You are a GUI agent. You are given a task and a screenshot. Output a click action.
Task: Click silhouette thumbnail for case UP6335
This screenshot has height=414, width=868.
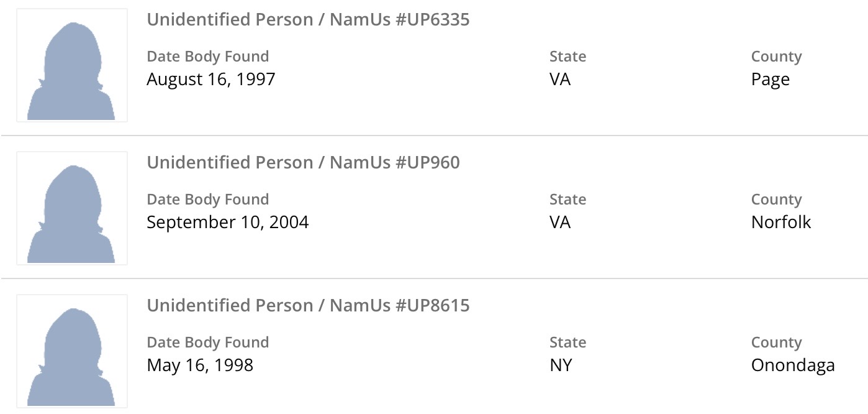(x=71, y=65)
